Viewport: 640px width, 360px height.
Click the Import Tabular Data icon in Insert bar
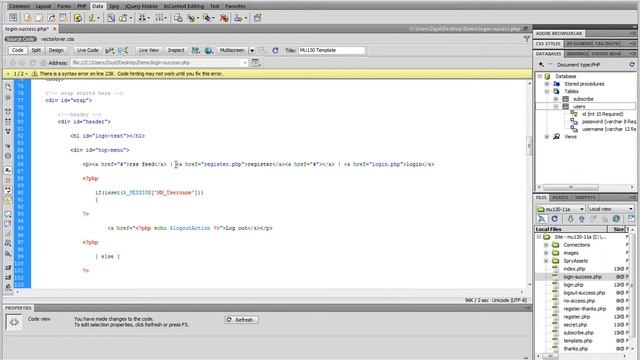13,18
